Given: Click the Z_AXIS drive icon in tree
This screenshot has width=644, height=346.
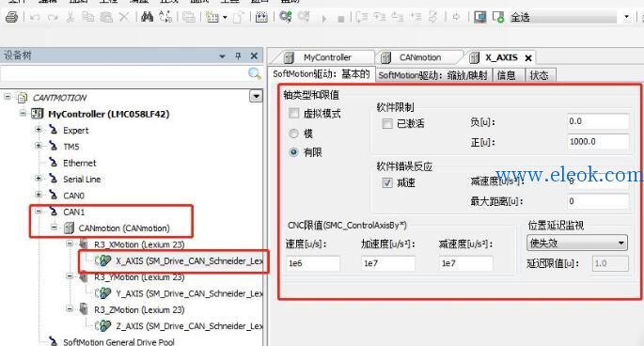Looking at the screenshot, I should [x=102, y=326].
